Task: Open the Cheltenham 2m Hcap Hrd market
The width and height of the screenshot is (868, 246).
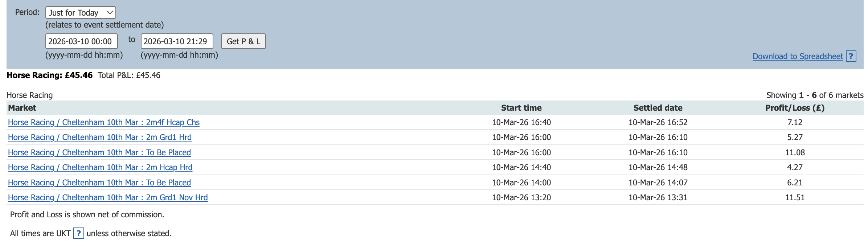Action: coord(100,168)
